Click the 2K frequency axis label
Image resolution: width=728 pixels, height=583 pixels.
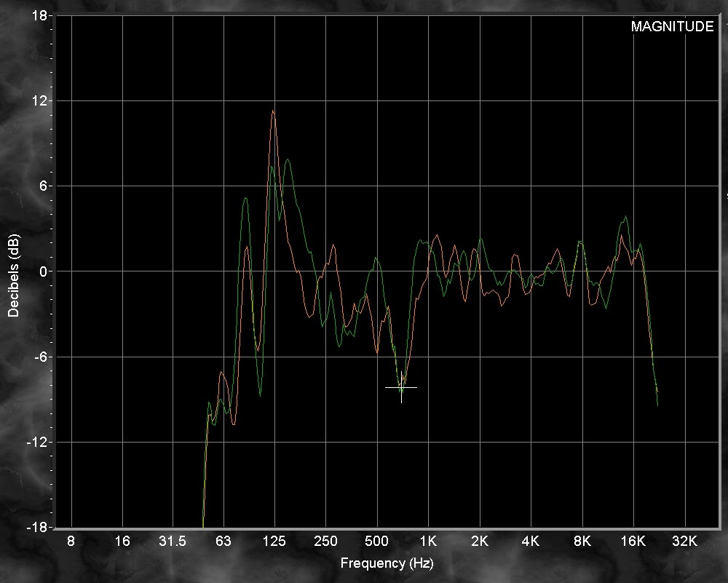pos(480,542)
